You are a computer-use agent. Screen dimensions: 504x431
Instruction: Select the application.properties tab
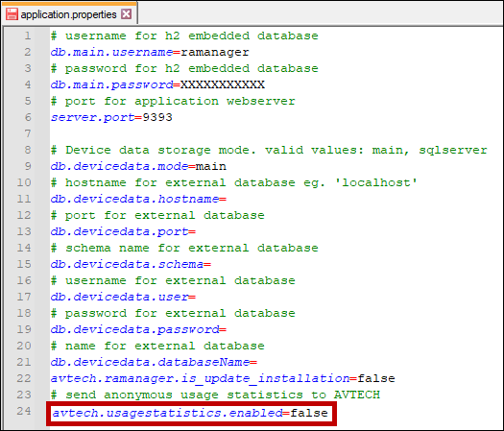(69, 13)
